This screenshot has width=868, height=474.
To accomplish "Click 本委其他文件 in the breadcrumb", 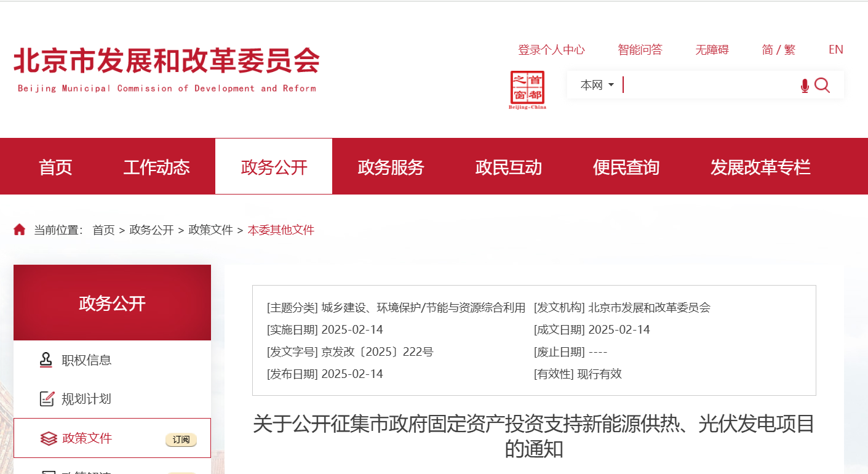I will point(281,230).
